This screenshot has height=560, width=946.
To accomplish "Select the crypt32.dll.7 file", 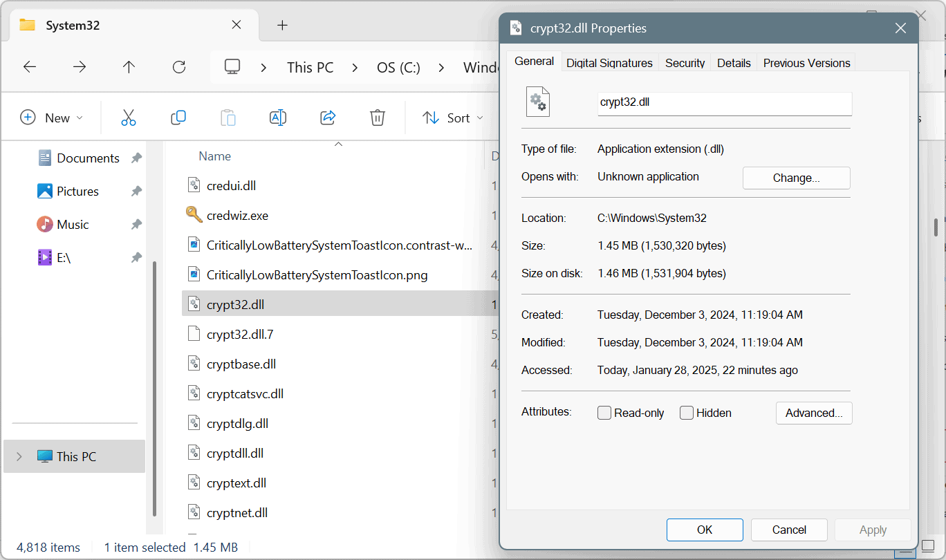I will click(x=240, y=334).
